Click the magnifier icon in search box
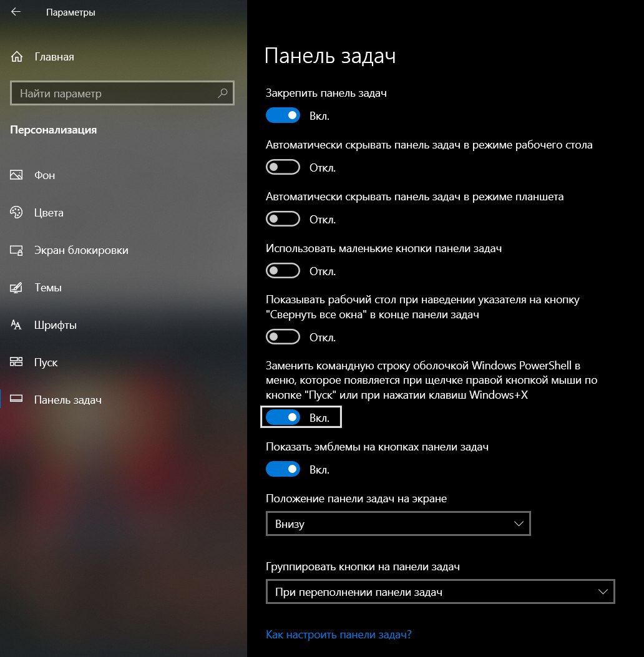Image resolution: width=644 pixels, height=657 pixels. tap(223, 93)
